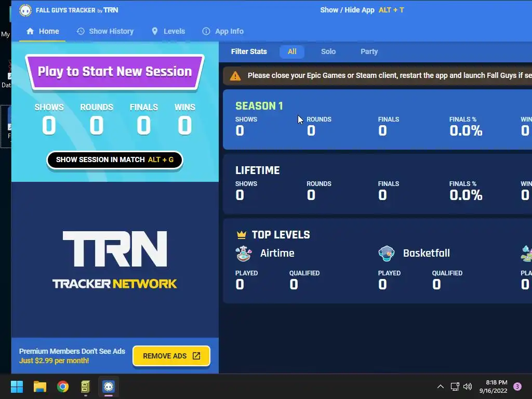Click the Filter Stats label
Viewport: 532px width, 399px height.
[249, 51]
